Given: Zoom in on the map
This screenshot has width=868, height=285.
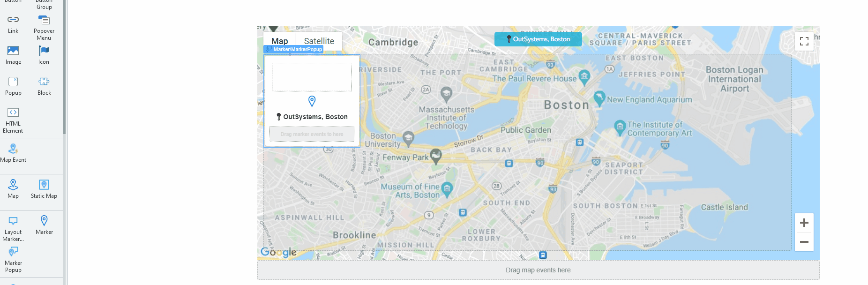Looking at the screenshot, I should coord(804,223).
